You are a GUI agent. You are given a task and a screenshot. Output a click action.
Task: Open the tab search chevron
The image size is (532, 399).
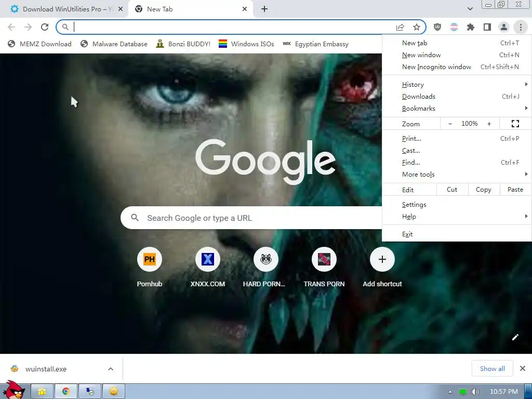(x=470, y=9)
